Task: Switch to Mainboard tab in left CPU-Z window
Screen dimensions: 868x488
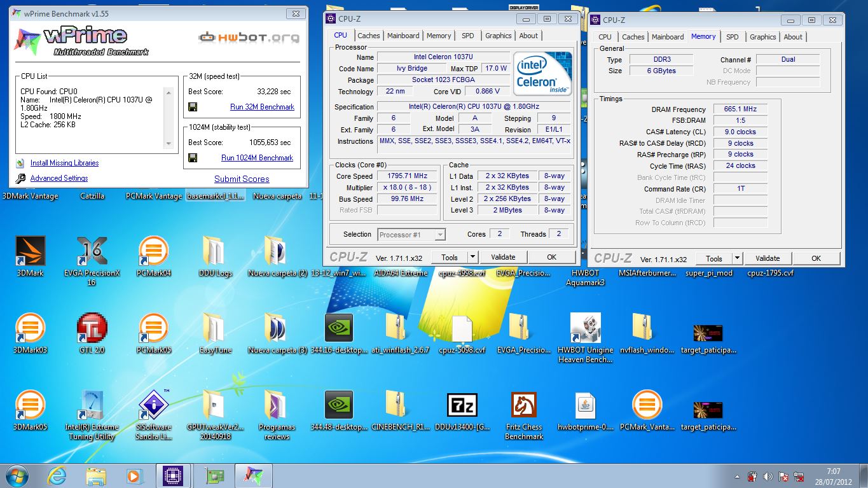Action: click(x=403, y=36)
